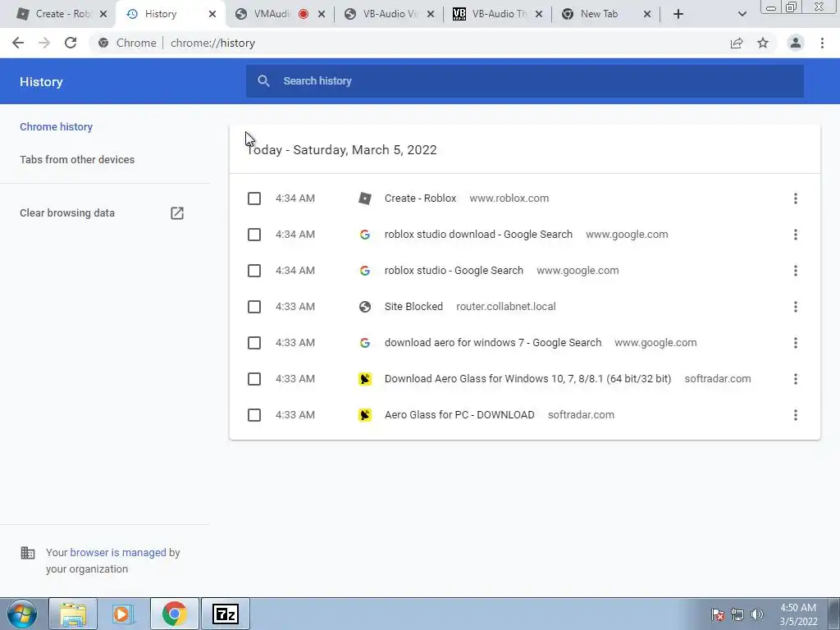Click the magnifier icon in Search history
The height and width of the screenshot is (630, 840).
263,81
